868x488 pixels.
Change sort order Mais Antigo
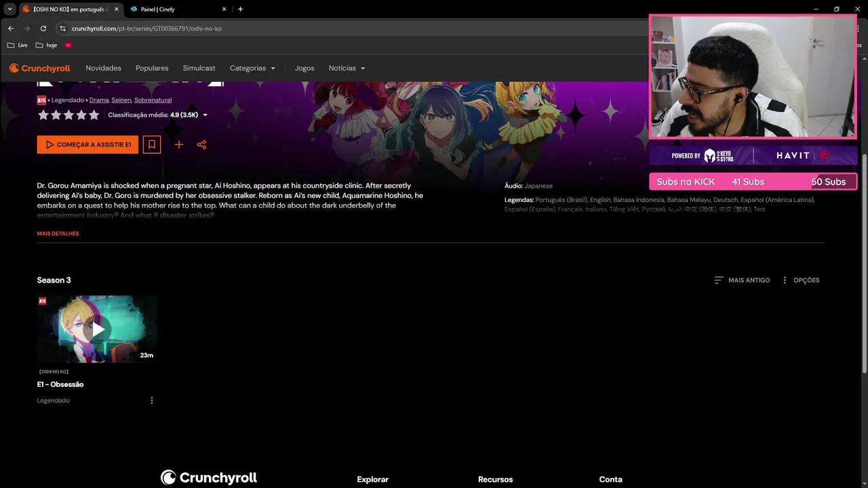pyautogui.click(x=742, y=280)
